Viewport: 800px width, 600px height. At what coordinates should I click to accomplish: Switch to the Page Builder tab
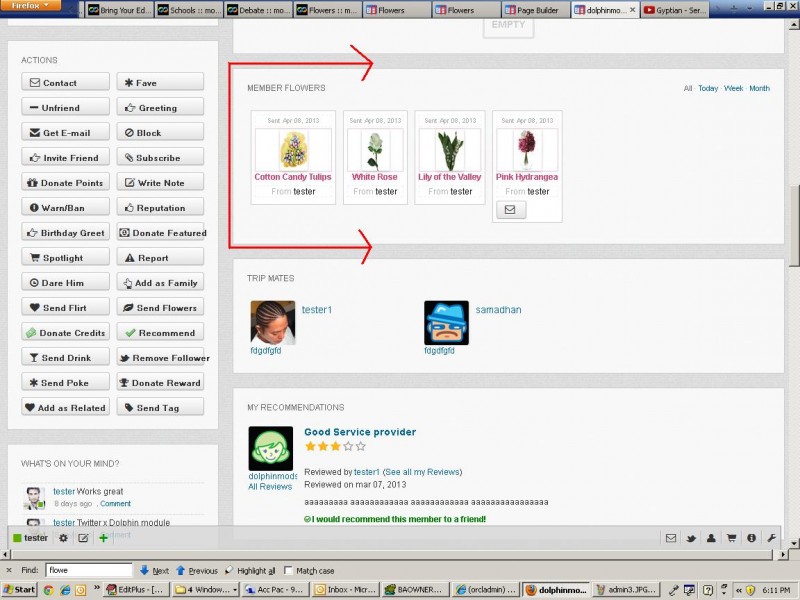(x=535, y=10)
